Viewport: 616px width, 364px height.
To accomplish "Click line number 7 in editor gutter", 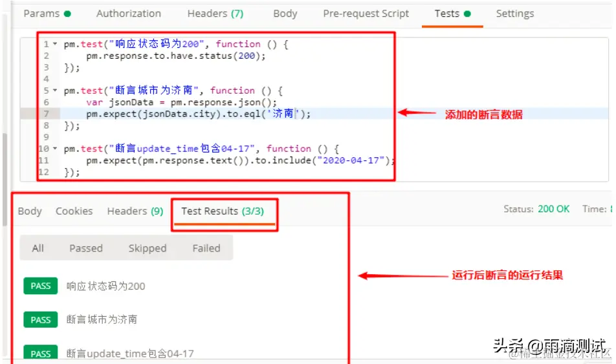I will (x=47, y=114).
